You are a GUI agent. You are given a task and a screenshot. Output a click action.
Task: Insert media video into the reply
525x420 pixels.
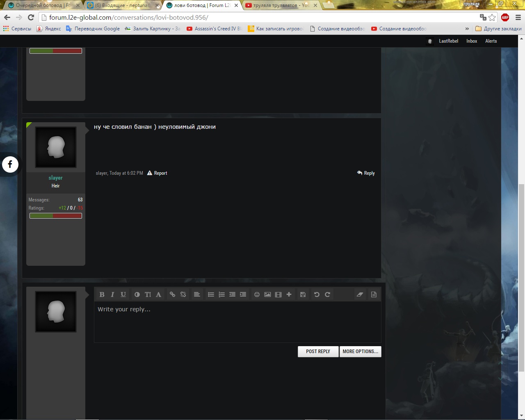point(278,294)
